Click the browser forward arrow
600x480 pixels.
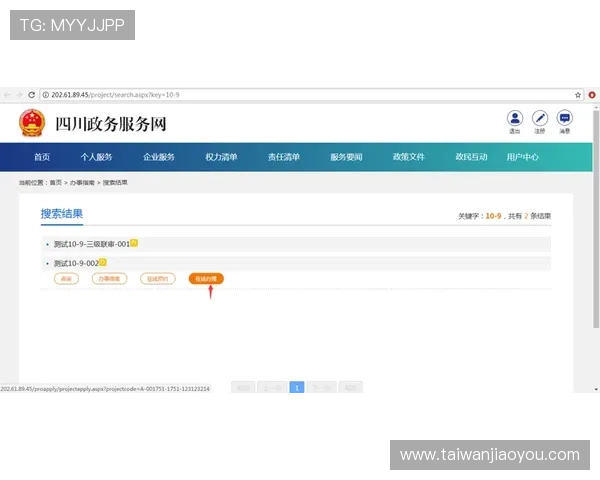tap(19, 95)
